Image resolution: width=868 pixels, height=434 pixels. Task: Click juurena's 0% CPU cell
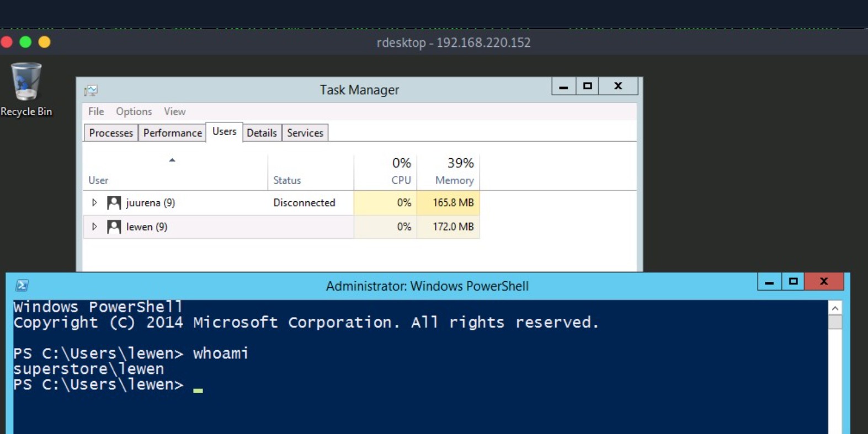point(385,203)
